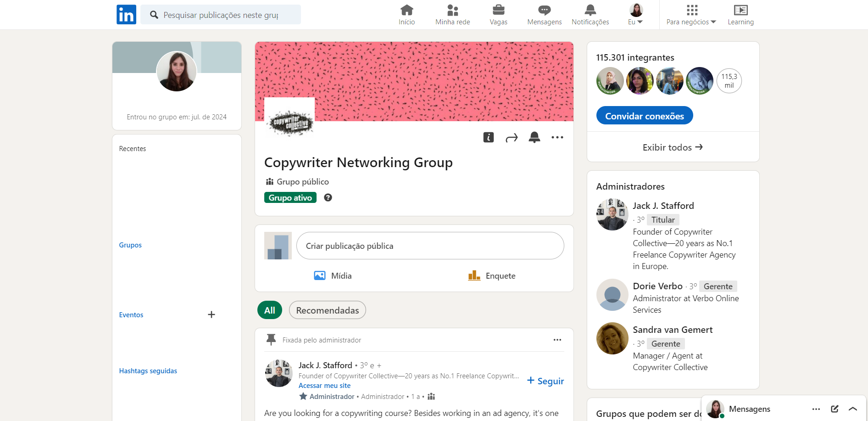Screen dimensions: 868x421
Task: Open Mensagens in the top navigation
Action: pyautogui.click(x=544, y=15)
